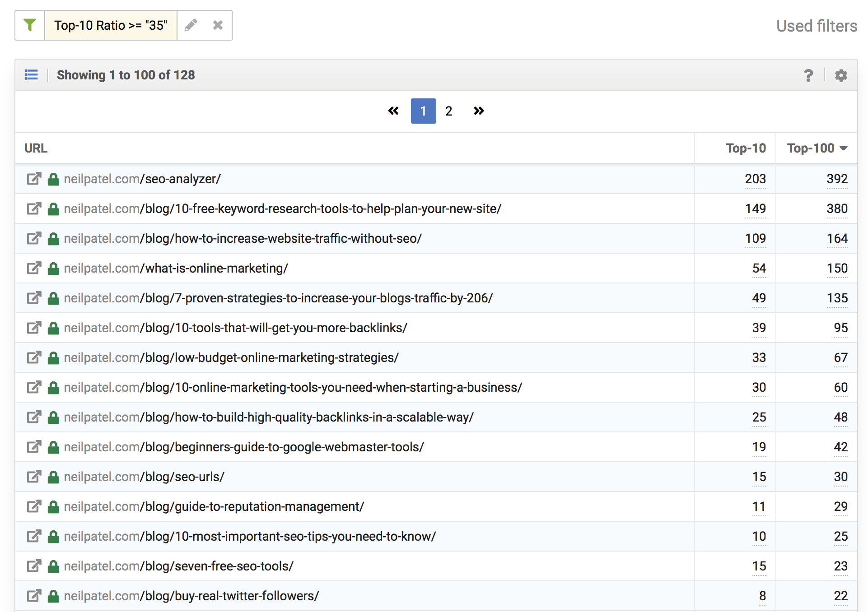The width and height of the screenshot is (868, 612).
Task: Click the green lock icon on what-is-online-marketing row
Action: (x=53, y=269)
